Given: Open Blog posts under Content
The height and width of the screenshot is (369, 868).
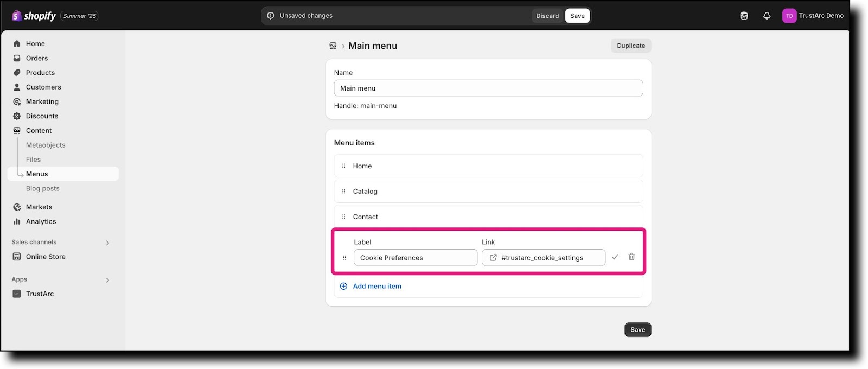Looking at the screenshot, I should click(43, 188).
